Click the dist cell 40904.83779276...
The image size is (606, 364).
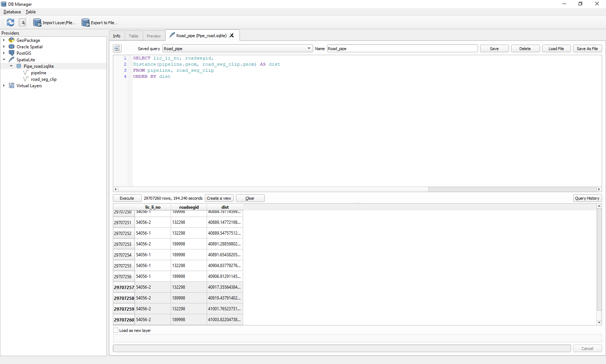tap(225, 265)
